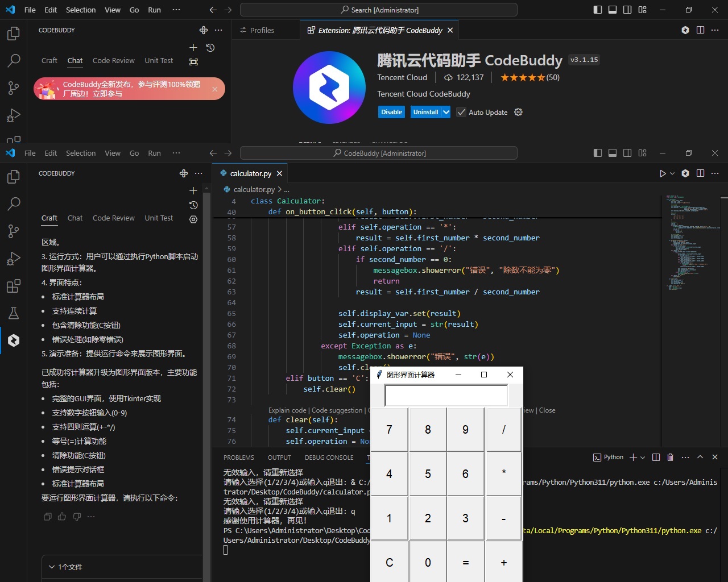Screen dimensions: 728x582
Task: Click the editor minimap code overview
Action: point(690,243)
